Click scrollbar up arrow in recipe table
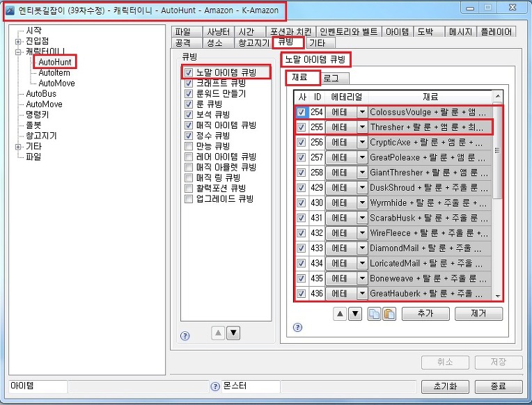Screen dimensions: 532x405 coord(497,96)
